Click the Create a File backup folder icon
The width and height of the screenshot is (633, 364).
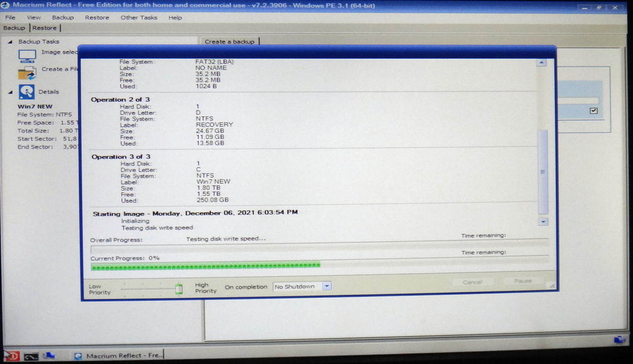[27, 73]
